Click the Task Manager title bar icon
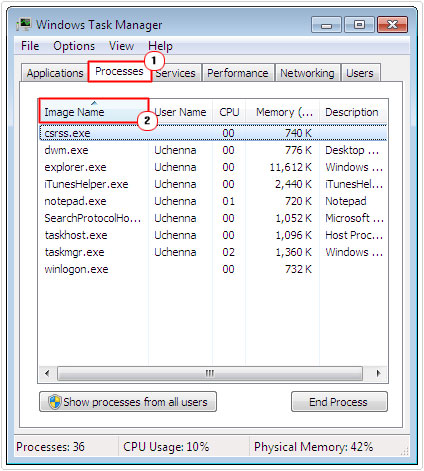The width and height of the screenshot is (424, 471). click(x=24, y=25)
